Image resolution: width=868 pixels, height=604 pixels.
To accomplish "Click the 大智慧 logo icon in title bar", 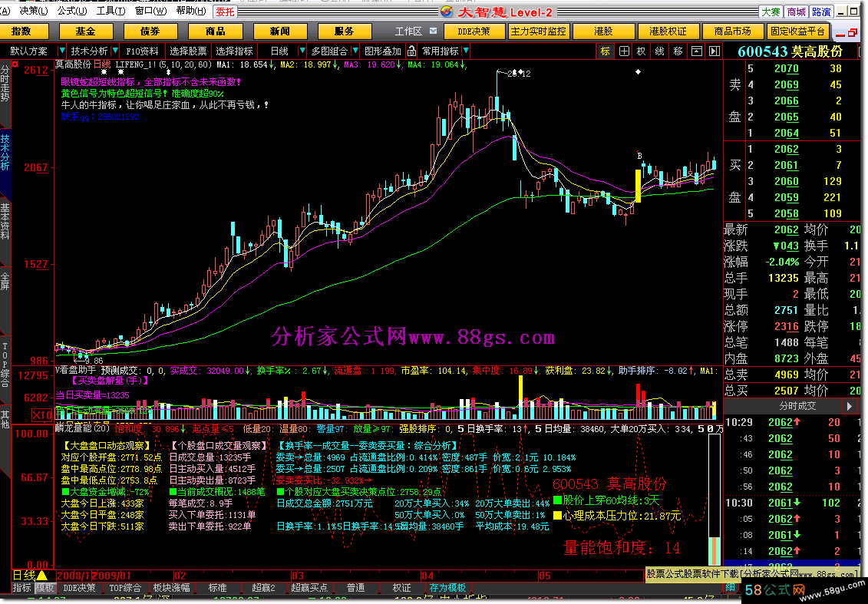I will tap(446, 12).
